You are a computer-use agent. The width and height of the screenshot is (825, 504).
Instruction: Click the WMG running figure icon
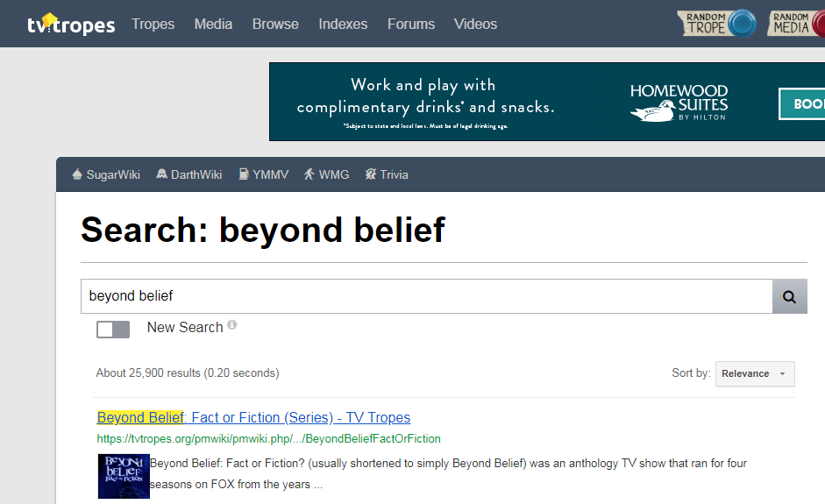coord(309,174)
